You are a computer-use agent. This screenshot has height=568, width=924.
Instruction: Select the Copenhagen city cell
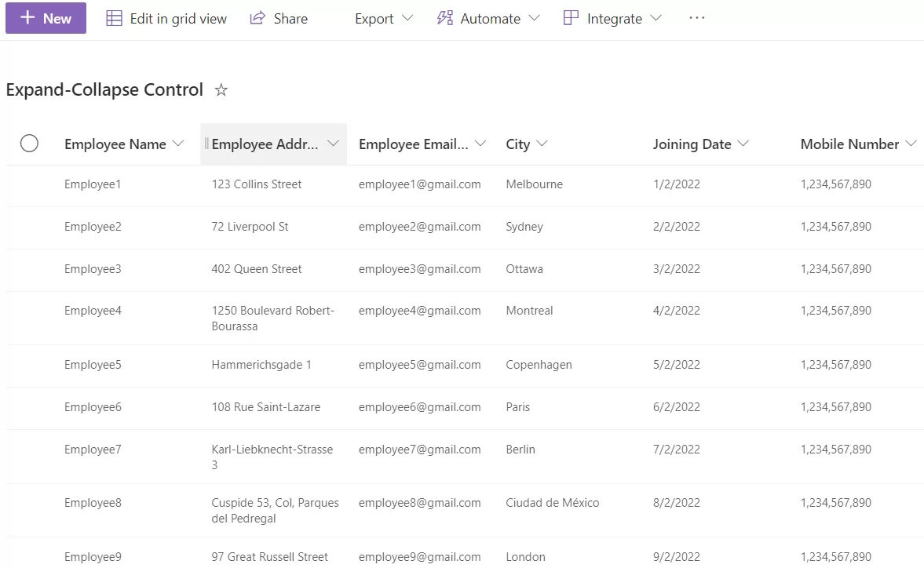(539, 365)
